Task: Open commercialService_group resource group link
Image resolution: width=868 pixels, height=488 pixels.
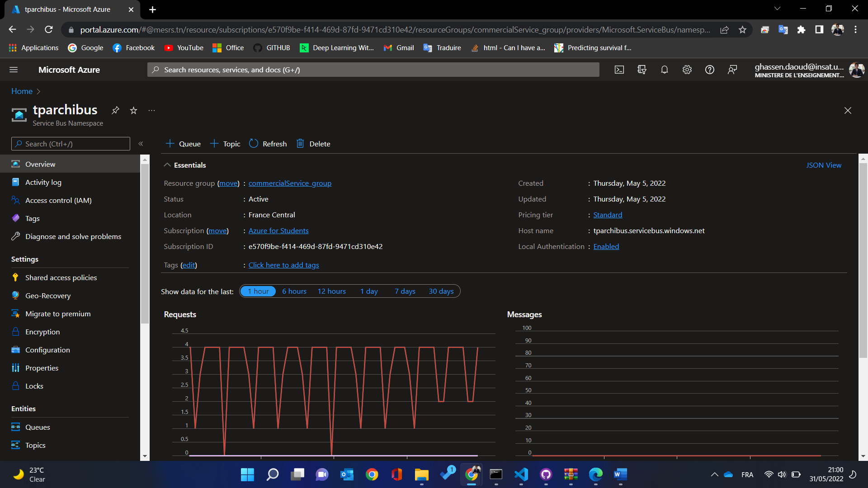Action: pos(290,183)
